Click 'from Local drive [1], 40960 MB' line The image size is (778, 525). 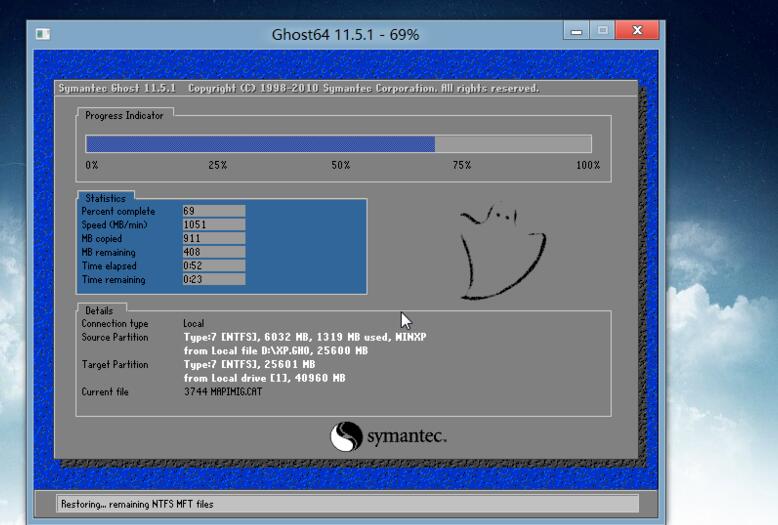pyautogui.click(x=264, y=378)
